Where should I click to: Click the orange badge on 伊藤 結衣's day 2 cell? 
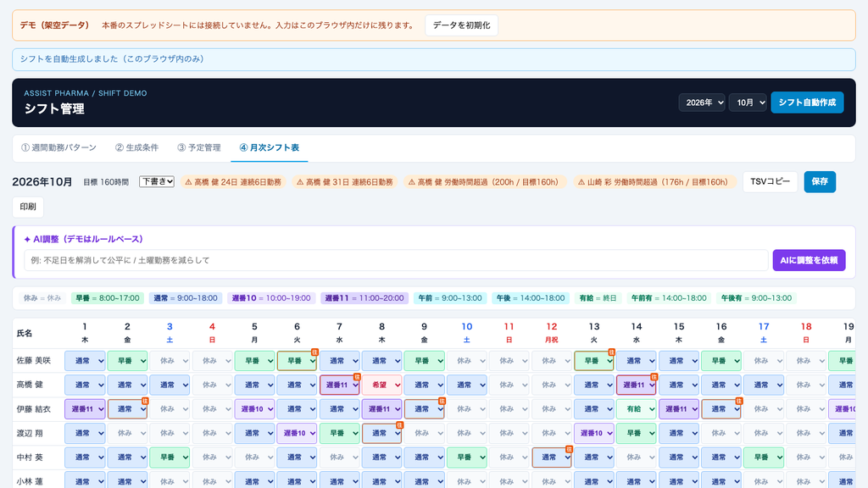[x=145, y=401]
